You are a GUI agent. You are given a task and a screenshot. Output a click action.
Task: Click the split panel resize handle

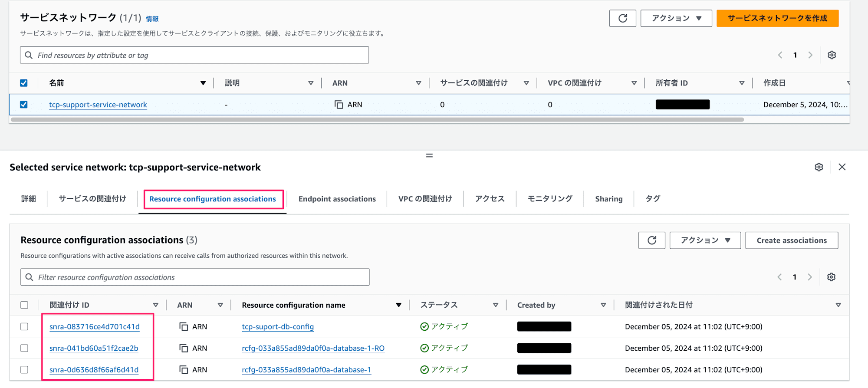(429, 155)
